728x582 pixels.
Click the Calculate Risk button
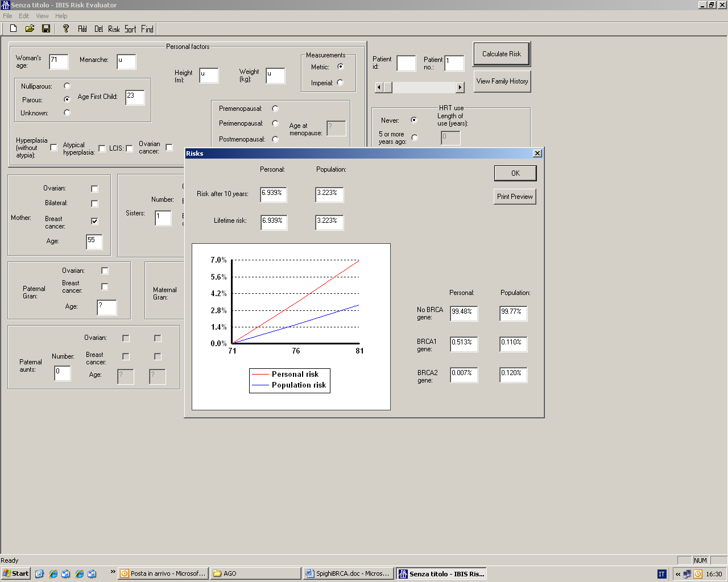click(502, 54)
